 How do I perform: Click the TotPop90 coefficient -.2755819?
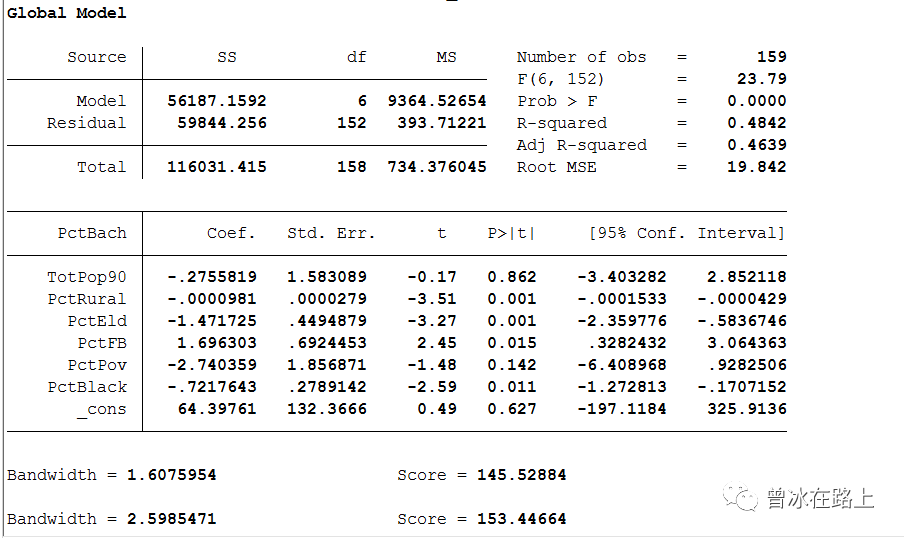point(212,277)
